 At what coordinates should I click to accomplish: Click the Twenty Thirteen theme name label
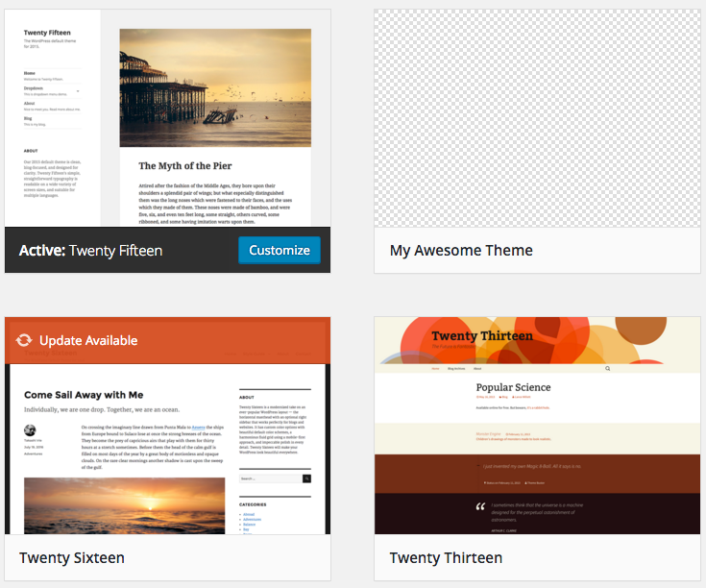(446, 558)
